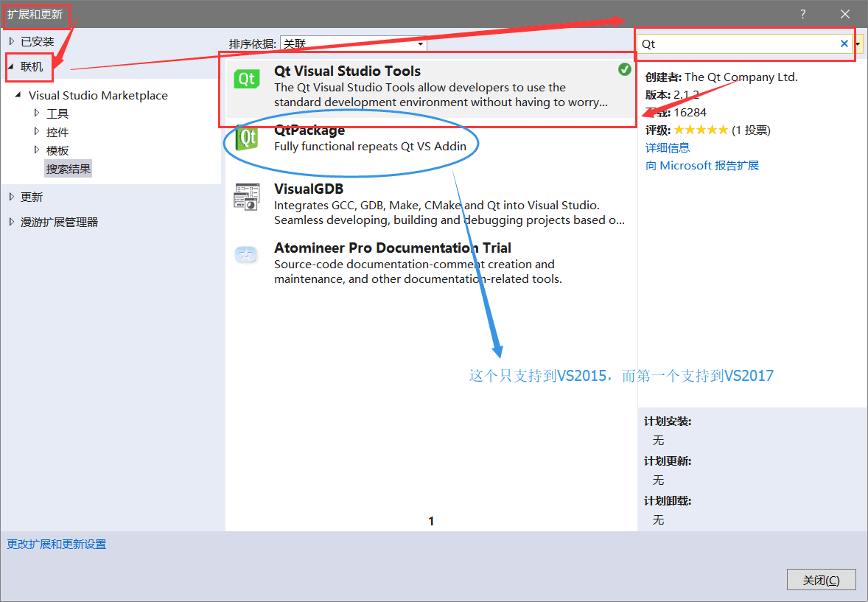The height and width of the screenshot is (602, 868).
Task: Clear the Qt search text with the X
Action: [844, 43]
